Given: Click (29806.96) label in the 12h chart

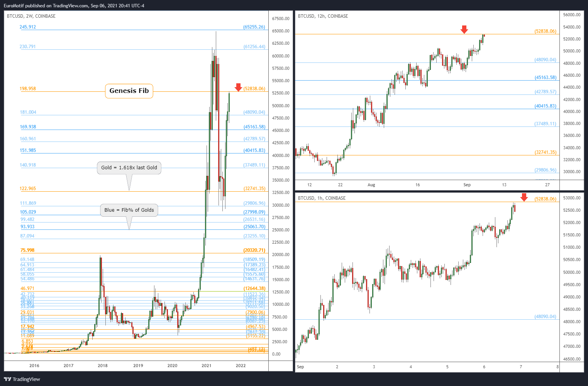Looking at the screenshot, I should pos(546,170).
